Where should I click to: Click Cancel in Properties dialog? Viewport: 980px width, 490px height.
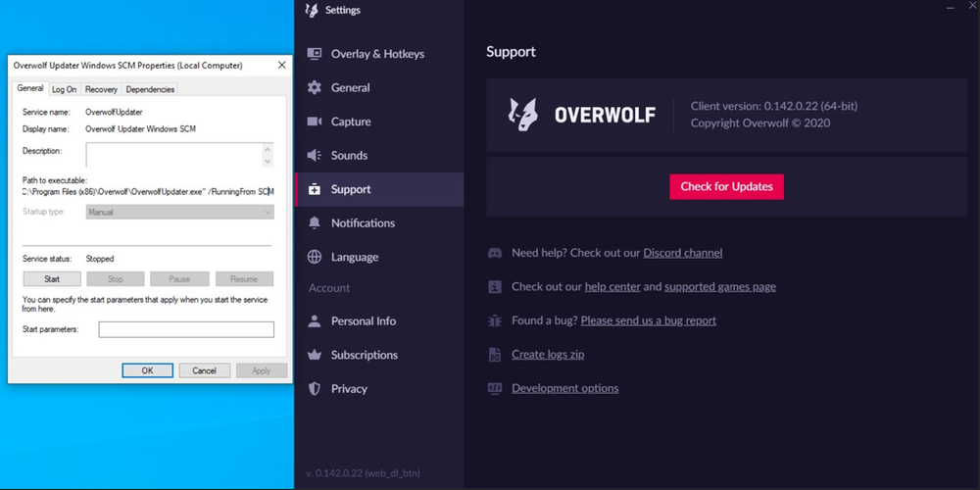(205, 370)
